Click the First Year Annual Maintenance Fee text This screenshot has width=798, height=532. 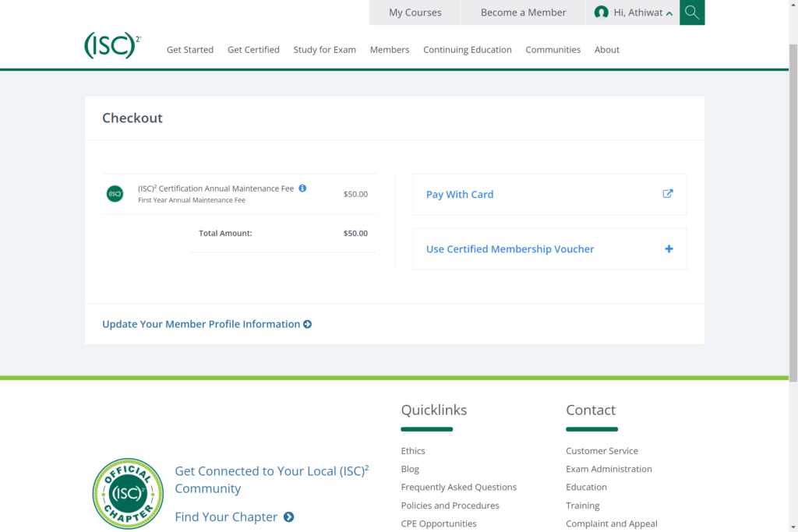point(192,200)
